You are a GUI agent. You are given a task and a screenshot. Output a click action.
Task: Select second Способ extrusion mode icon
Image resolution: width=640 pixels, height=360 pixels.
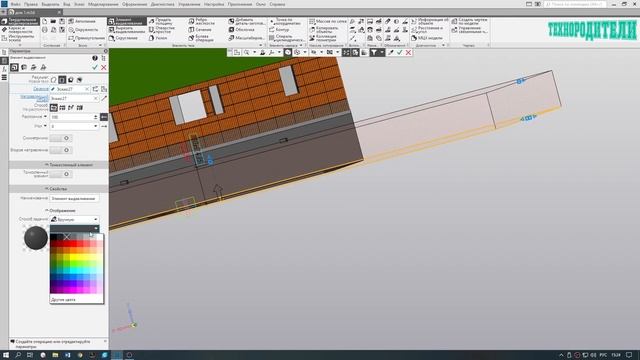62,108
